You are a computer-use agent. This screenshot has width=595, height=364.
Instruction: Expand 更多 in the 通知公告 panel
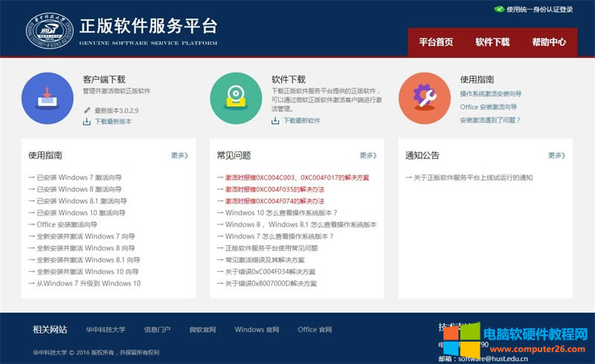[556, 156]
